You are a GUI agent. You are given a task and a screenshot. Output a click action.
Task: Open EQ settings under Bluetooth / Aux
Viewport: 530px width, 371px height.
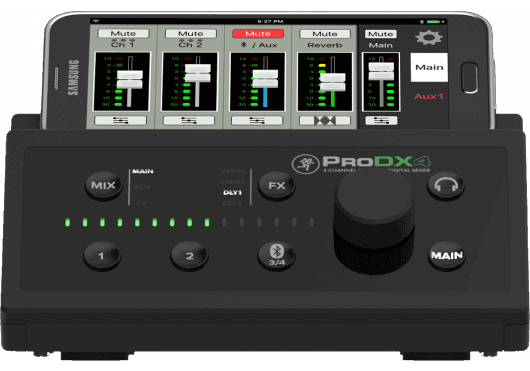[257, 120]
